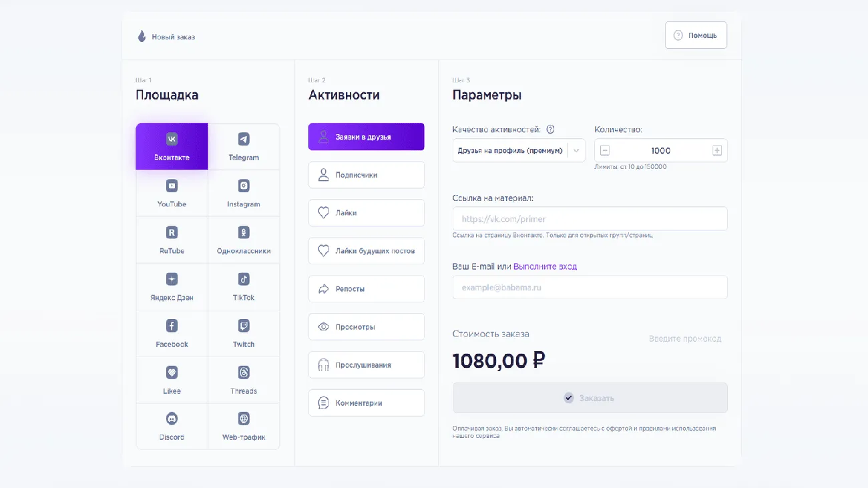Open the Качество активностей dropdown

[x=518, y=151]
